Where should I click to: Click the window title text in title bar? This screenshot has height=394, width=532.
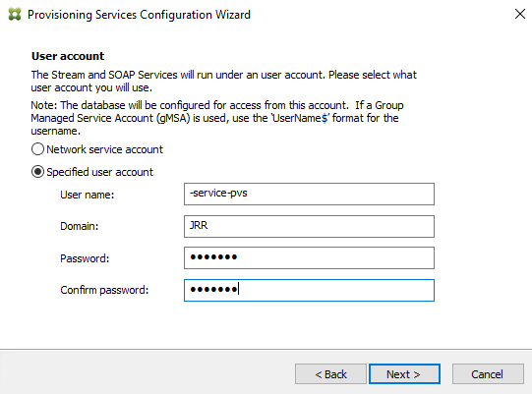pyautogui.click(x=139, y=15)
